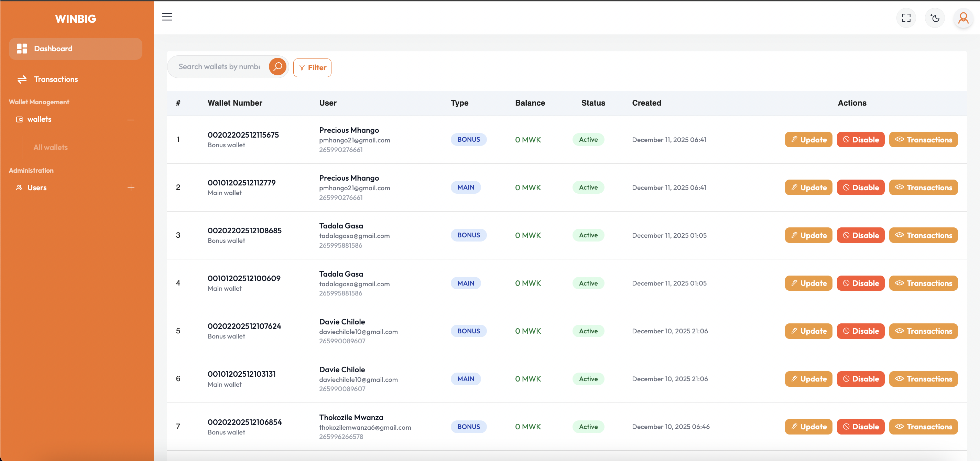Update Davie Chilole's Main wallet
This screenshot has width=980, height=461.
tap(808, 379)
